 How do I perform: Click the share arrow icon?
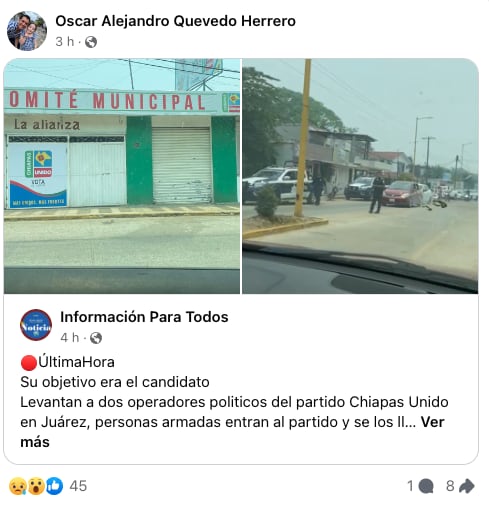pos(467,486)
